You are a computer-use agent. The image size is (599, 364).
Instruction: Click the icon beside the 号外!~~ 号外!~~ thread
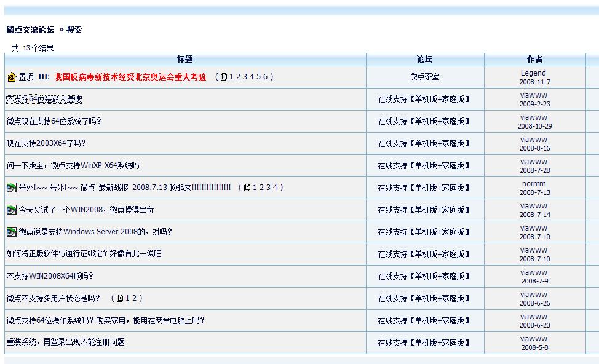[x=12, y=188]
